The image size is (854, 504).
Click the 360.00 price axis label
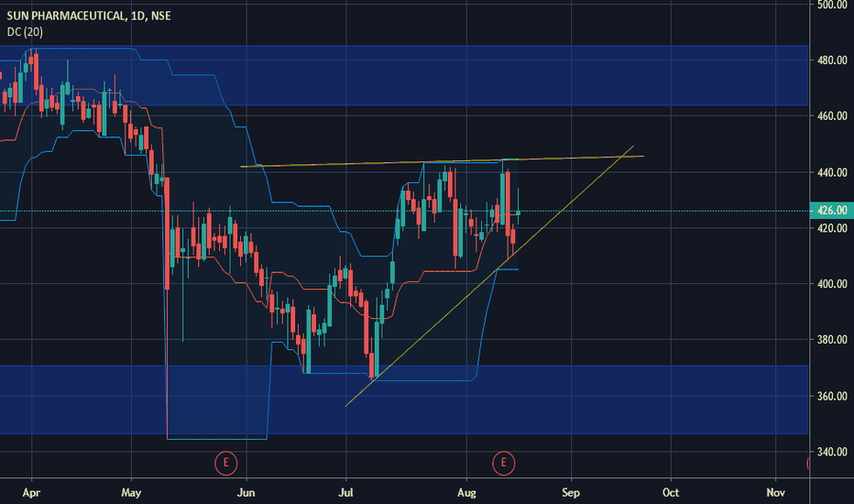point(832,396)
